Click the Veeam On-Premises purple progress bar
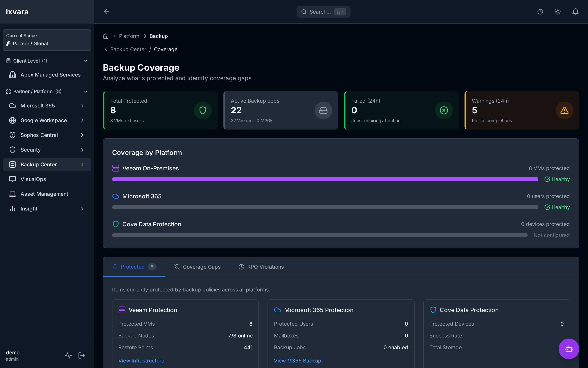 point(325,179)
